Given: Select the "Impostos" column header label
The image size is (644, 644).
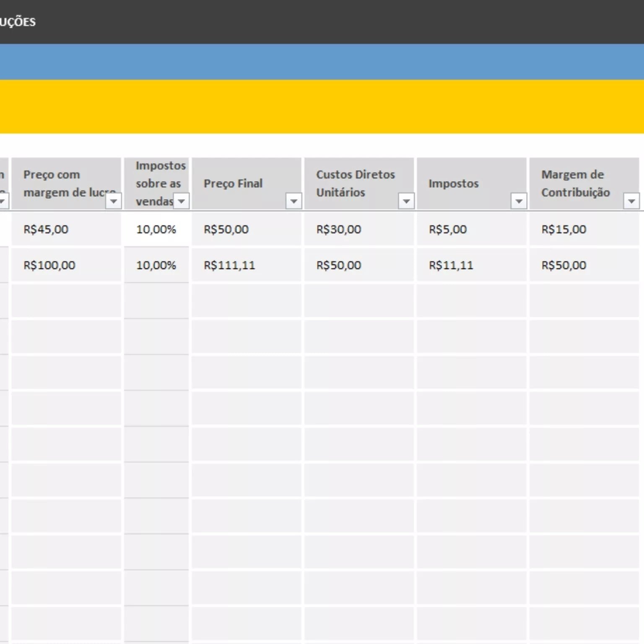Looking at the screenshot, I should coord(454,184).
